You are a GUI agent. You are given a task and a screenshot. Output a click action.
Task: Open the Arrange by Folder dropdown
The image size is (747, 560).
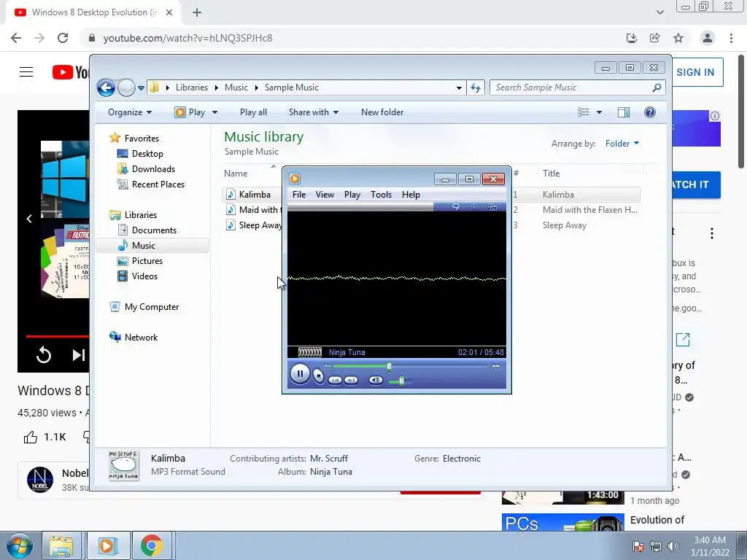(x=622, y=144)
